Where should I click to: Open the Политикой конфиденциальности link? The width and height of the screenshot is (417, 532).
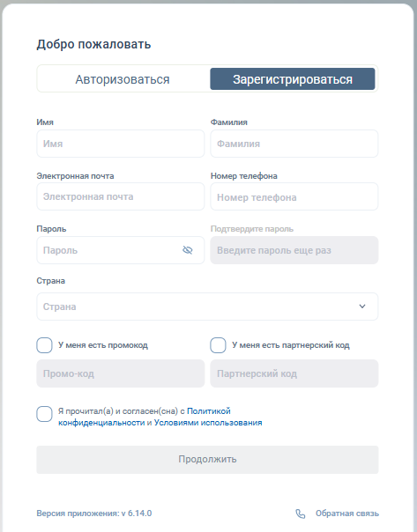[145, 417]
